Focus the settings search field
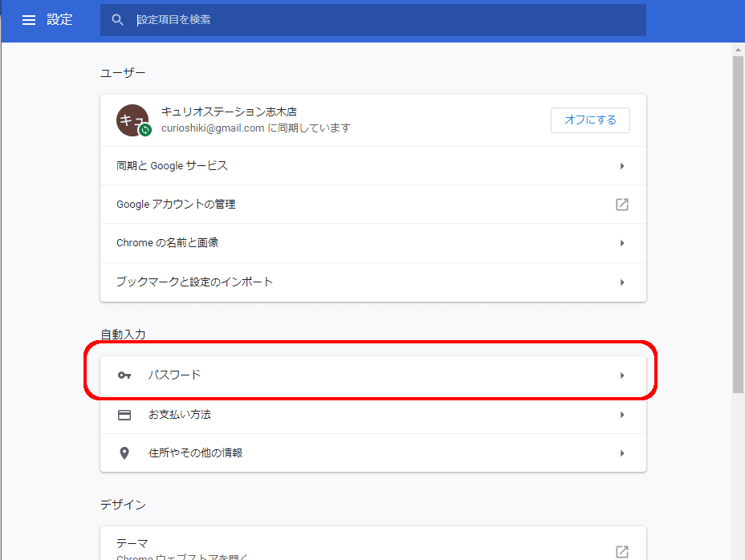This screenshot has width=745, height=560. (373, 20)
